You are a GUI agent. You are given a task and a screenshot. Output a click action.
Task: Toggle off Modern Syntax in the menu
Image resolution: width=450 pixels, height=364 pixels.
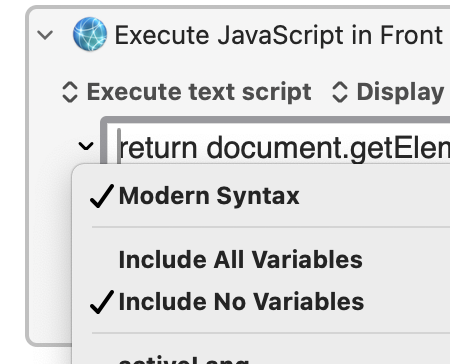coord(209,196)
